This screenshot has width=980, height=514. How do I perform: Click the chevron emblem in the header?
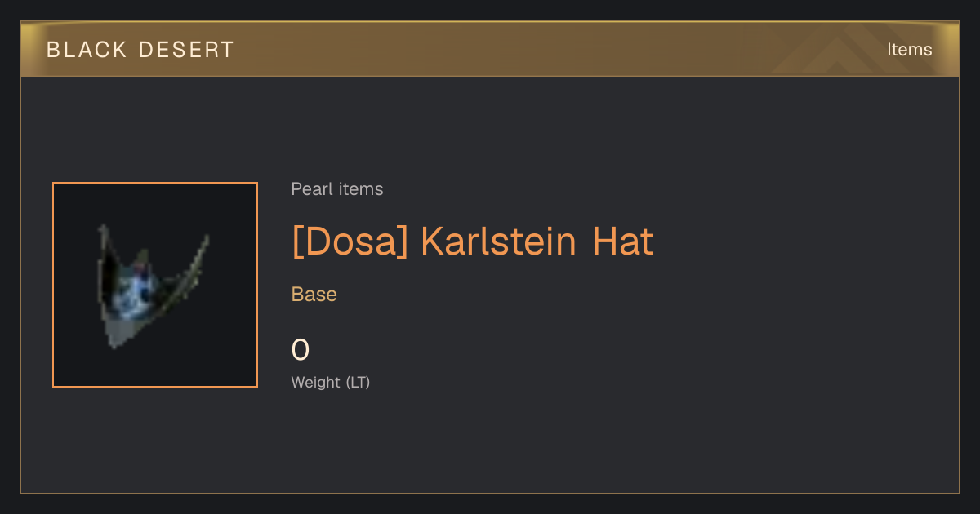[x=833, y=50]
